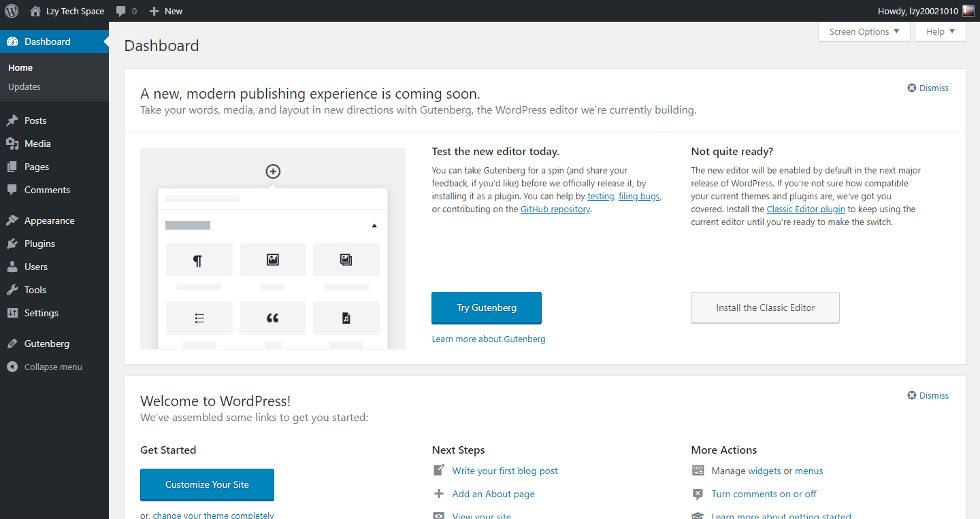Open the New content menu

(x=166, y=11)
